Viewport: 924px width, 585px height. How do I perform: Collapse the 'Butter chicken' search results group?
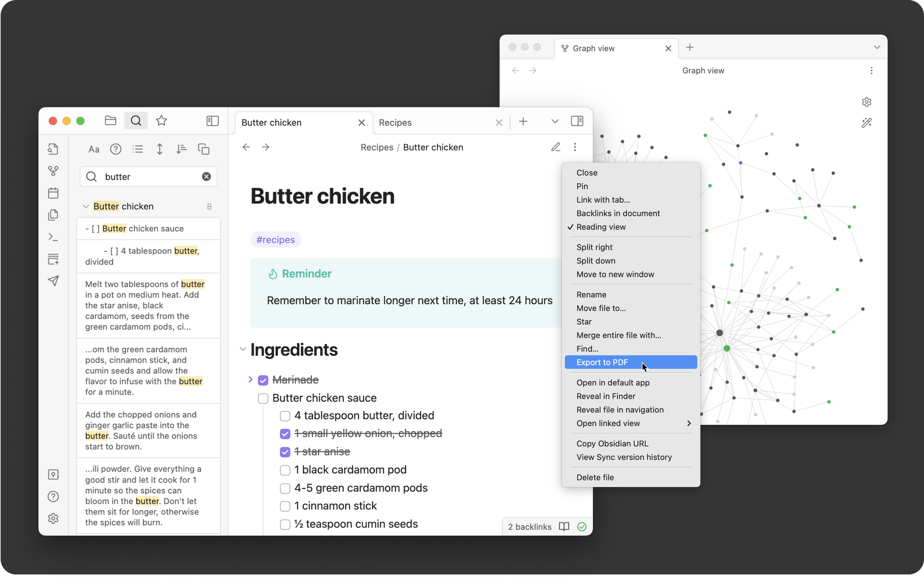pos(85,206)
